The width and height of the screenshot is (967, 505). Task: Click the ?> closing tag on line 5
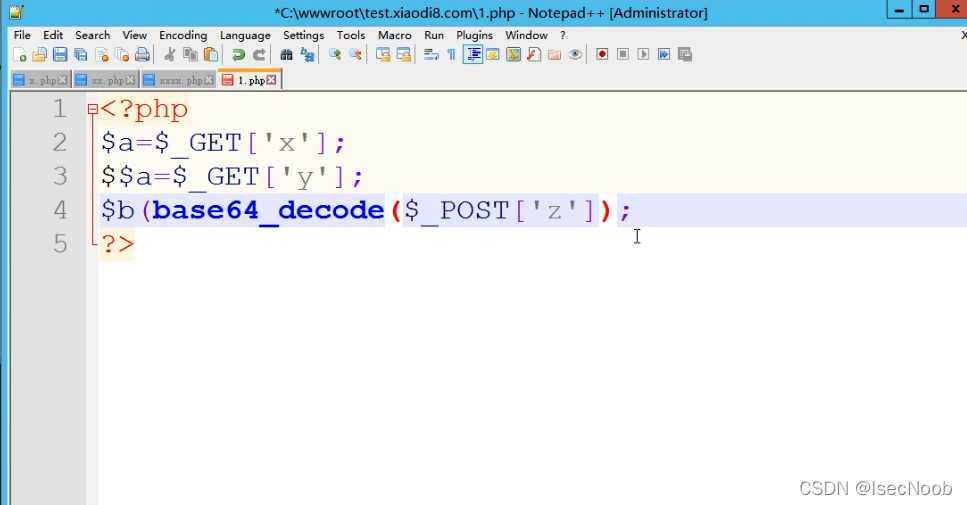click(117, 244)
